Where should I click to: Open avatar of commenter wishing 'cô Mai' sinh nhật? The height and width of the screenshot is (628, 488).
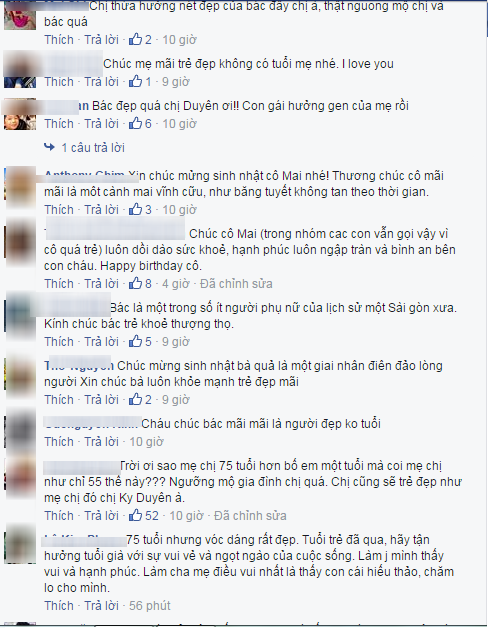[x=20, y=184]
